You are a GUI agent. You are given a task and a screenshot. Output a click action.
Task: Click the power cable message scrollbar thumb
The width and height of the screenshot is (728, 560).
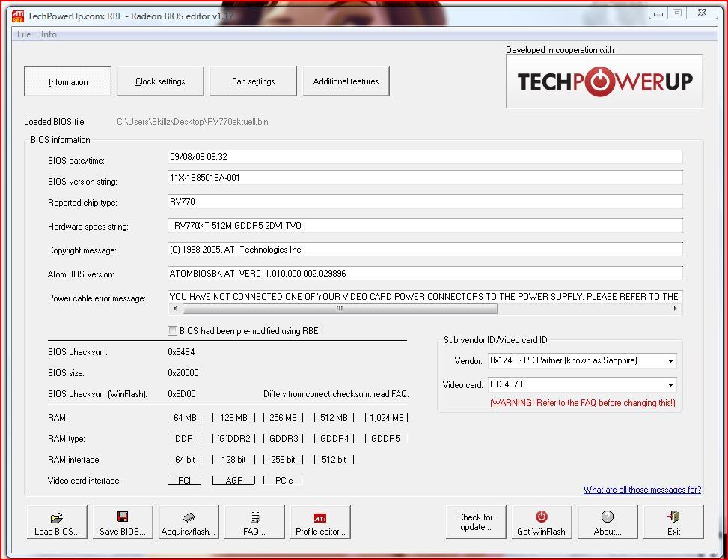click(x=340, y=308)
